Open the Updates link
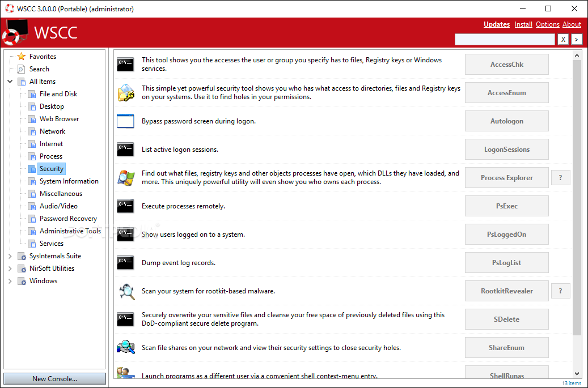The width and height of the screenshot is (588, 388). [x=497, y=24]
